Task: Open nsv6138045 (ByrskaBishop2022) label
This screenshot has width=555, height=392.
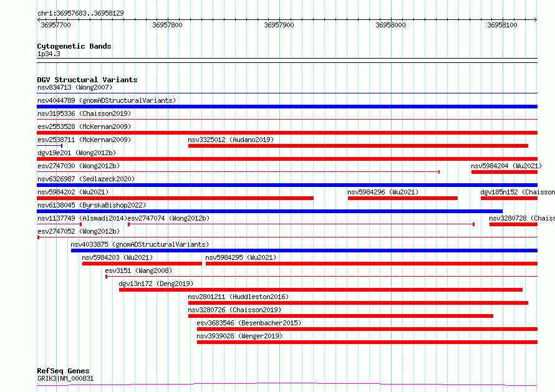Action: pos(92,205)
